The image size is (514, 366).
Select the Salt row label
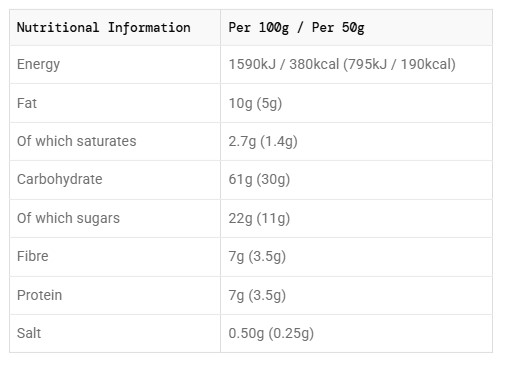pyautogui.click(x=29, y=333)
